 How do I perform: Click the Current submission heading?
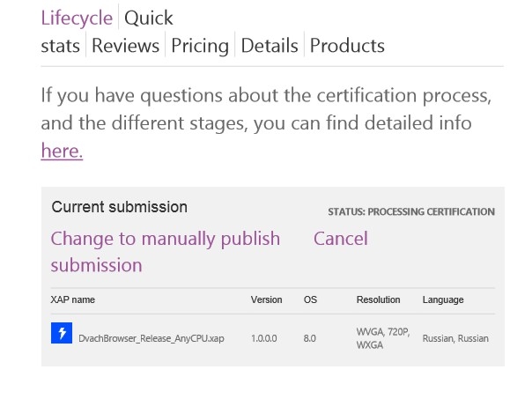click(120, 207)
